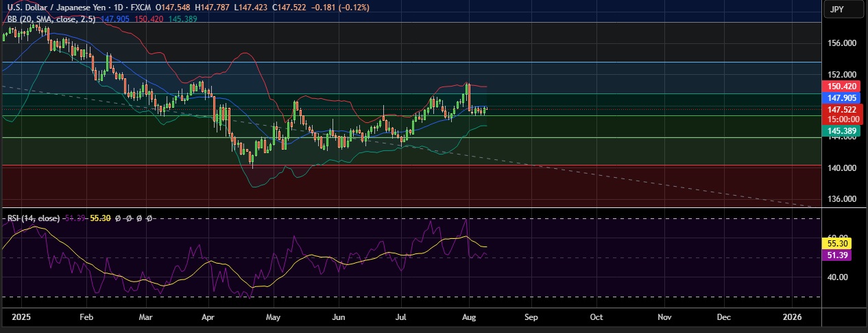Image resolution: width=868 pixels, height=333 pixels.
Task: Click the red 150.420 price label on axis
Action: [843, 87]
